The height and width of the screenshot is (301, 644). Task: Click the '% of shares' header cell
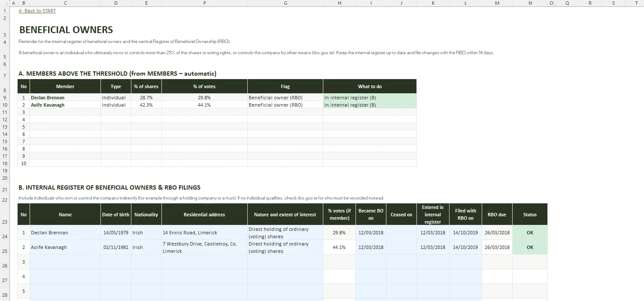[146, 86]
